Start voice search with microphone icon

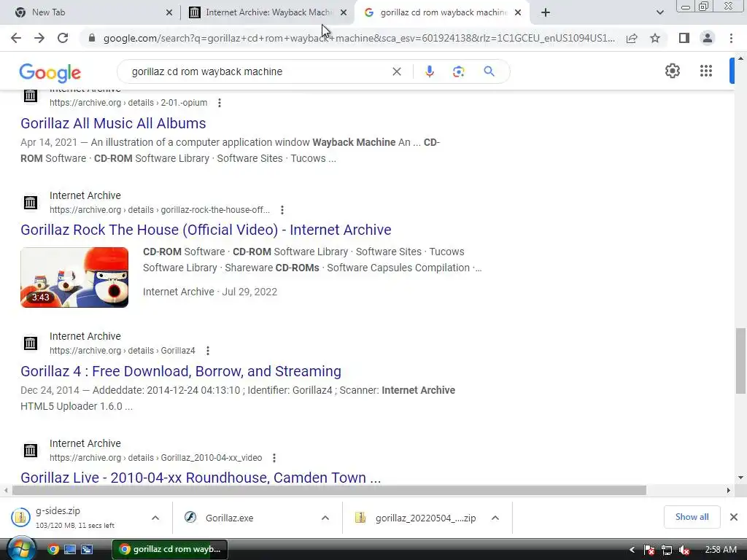(429, 71)
